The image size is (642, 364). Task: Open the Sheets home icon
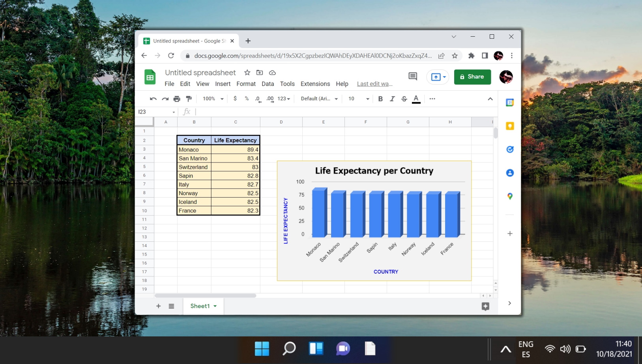tap(150, 77)
